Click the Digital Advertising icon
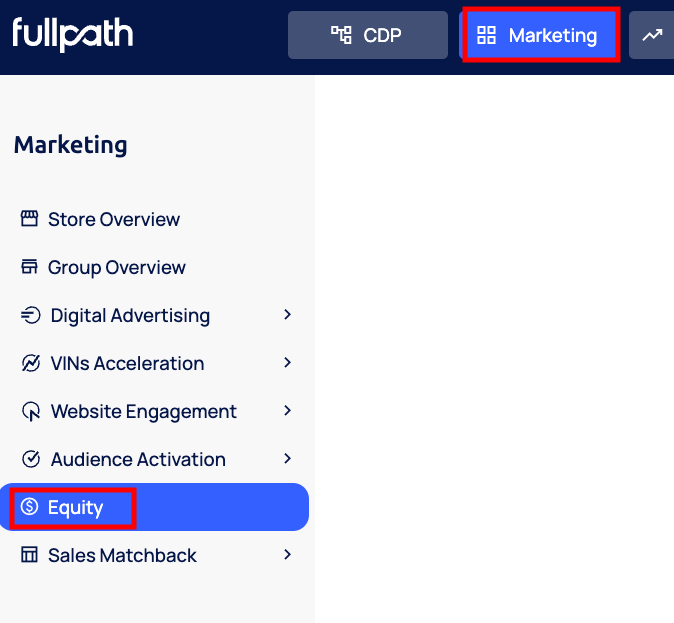Image resolution: width=674 pixels, height=623 pixels. point(30,315)
